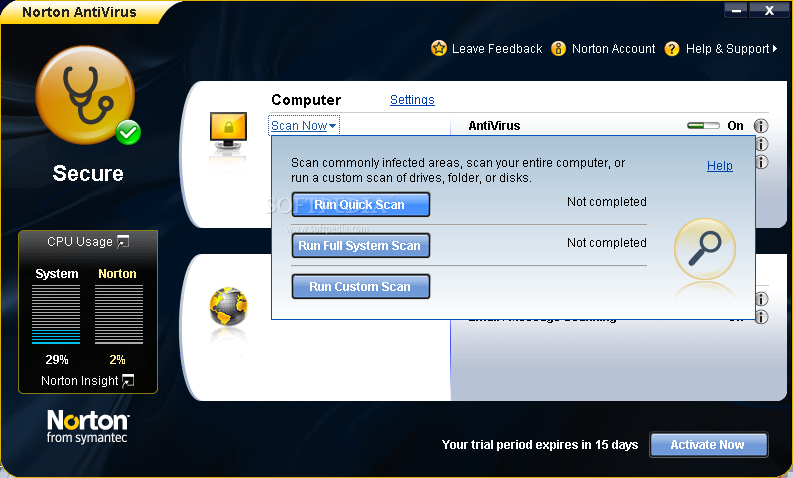Screen dimensions: 793x478
Task: Click the Norton from Symantec logo
Action: 87,426
